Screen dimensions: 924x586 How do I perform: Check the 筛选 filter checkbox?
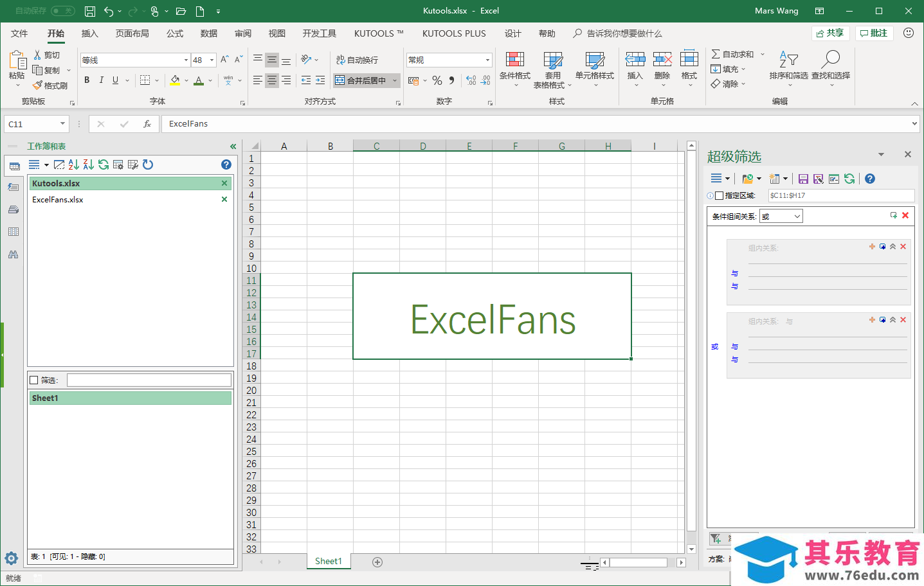tap(34, 380)
